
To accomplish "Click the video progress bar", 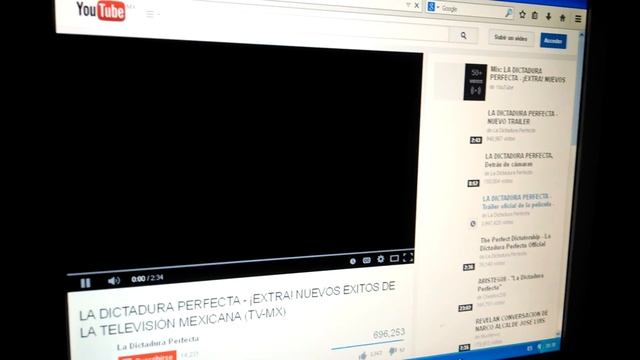I will click(x=241, y=262).
